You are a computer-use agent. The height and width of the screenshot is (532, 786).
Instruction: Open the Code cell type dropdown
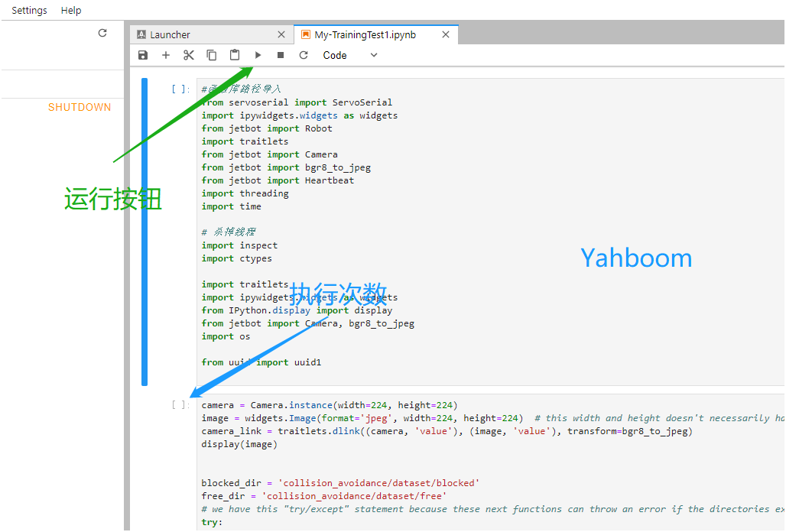pos(349,55)
